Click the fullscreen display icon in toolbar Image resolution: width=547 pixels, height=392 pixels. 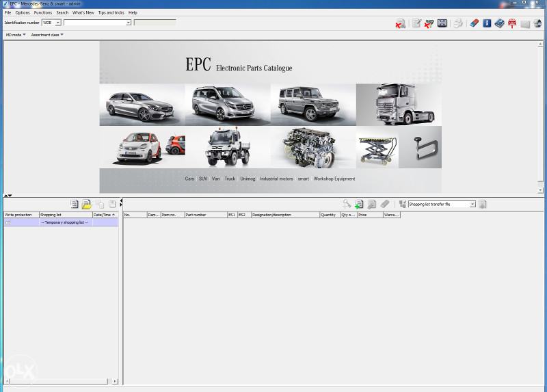point(442,23)
